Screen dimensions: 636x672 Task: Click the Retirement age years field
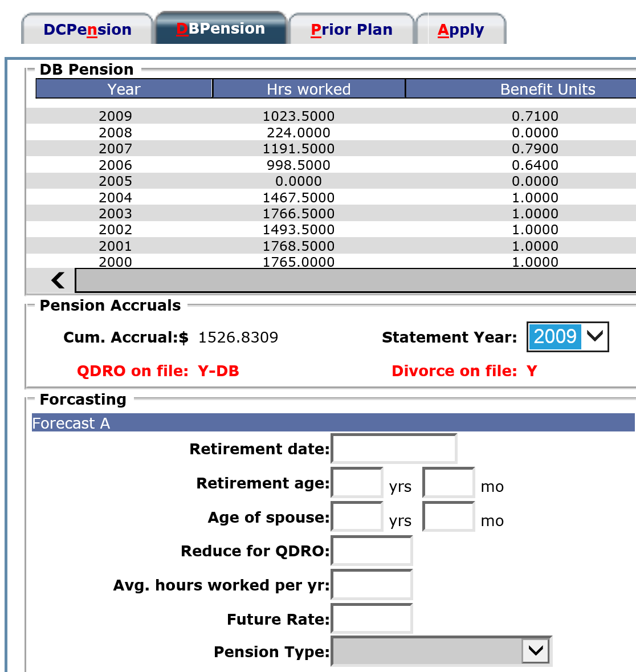tap(356, 483)
